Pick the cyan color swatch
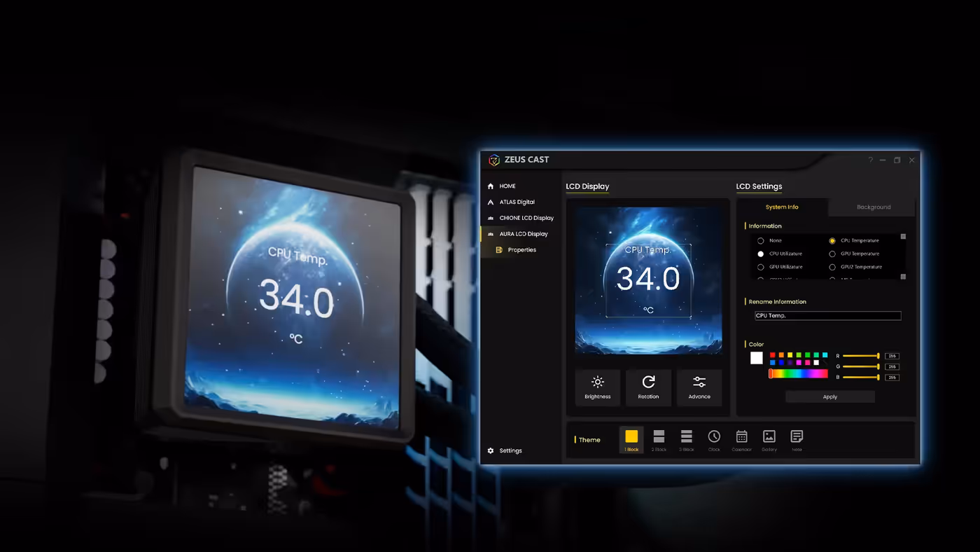Viewport: 980px width, 552px height. [825, 355]
